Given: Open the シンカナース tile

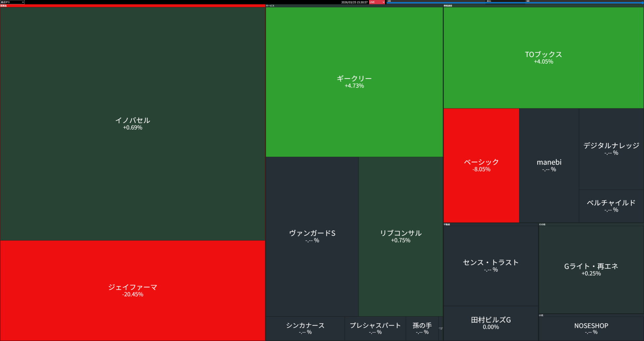Looking at the screenshot, I should pos(305,328).
